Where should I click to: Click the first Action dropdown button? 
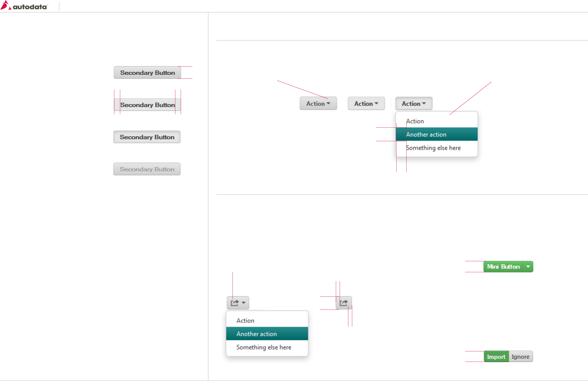tap(318, 103)
